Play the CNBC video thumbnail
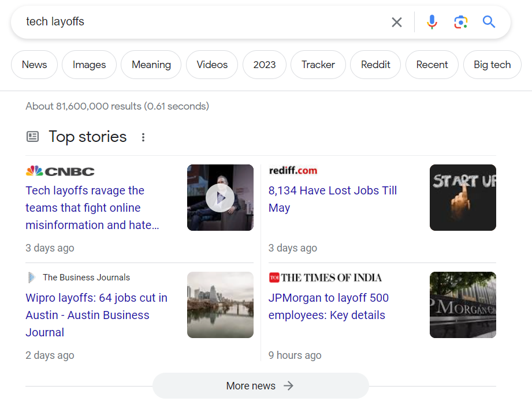 click(220, 197)
